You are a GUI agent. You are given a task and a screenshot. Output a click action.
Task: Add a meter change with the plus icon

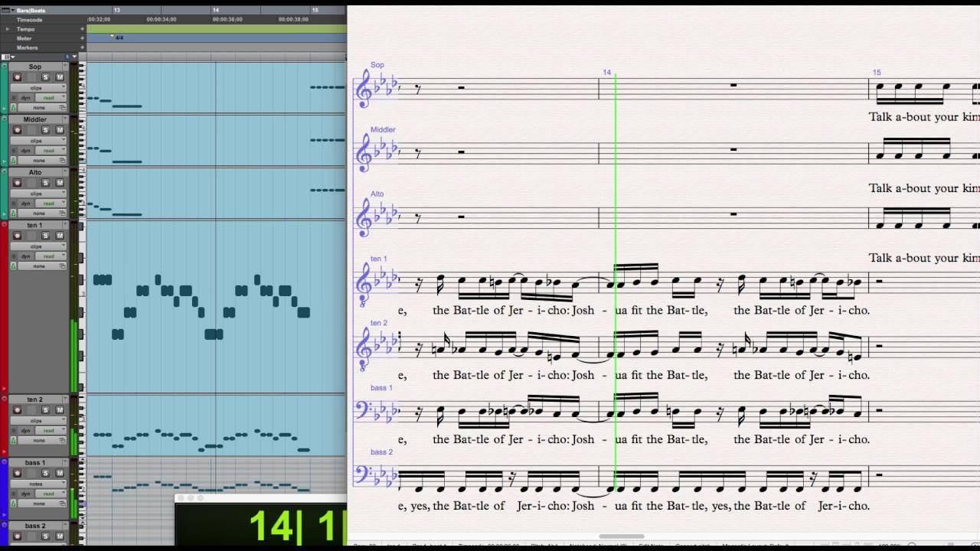click(83, 38)
